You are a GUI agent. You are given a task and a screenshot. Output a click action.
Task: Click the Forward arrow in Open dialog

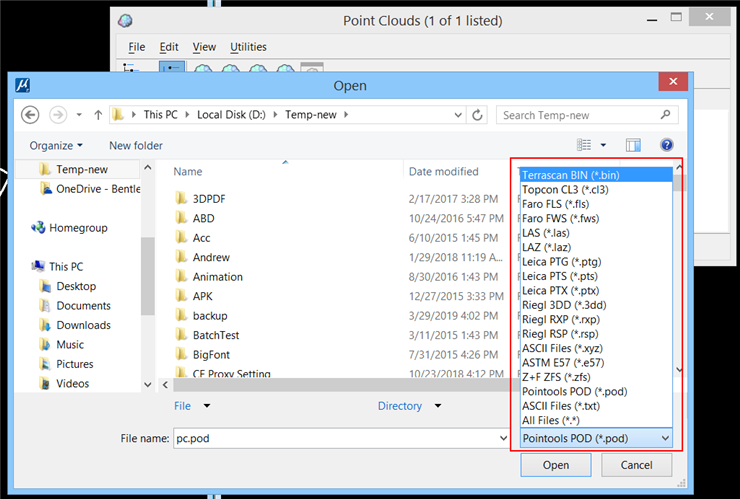click(58, 115)
